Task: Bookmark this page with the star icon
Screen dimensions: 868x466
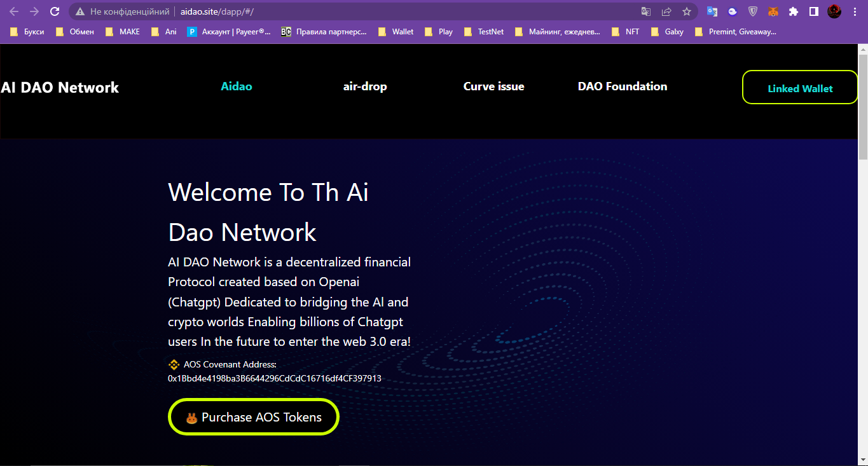Action: coord(687,11)
